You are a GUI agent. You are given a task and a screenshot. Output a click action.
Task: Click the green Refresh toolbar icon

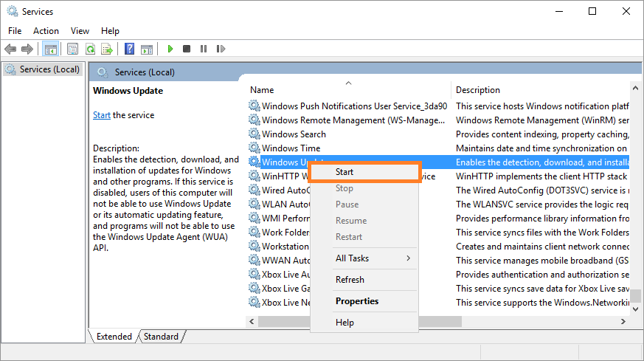pyautogui.click(x=90, y=49)
